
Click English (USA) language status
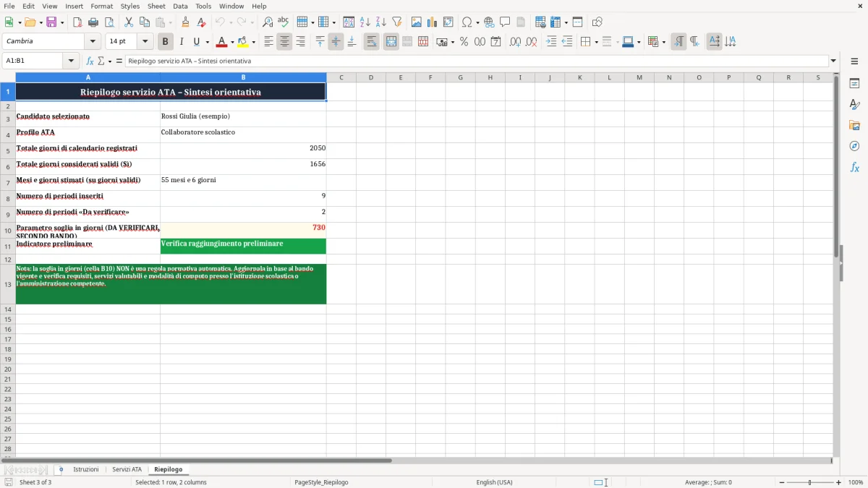(x=494, y=482)
